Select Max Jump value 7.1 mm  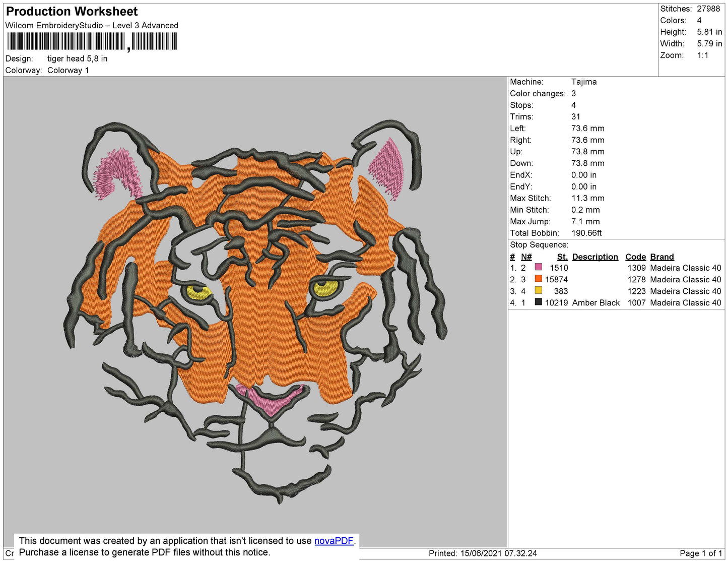(x=585, y=221)
